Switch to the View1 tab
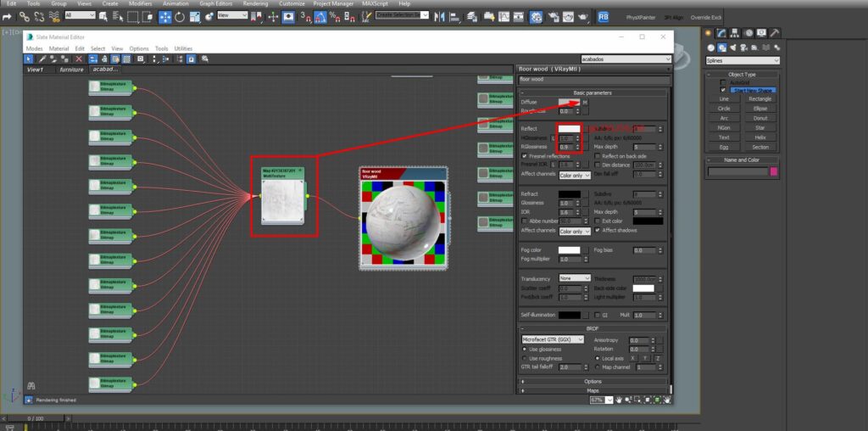 [x=35, y=70]
